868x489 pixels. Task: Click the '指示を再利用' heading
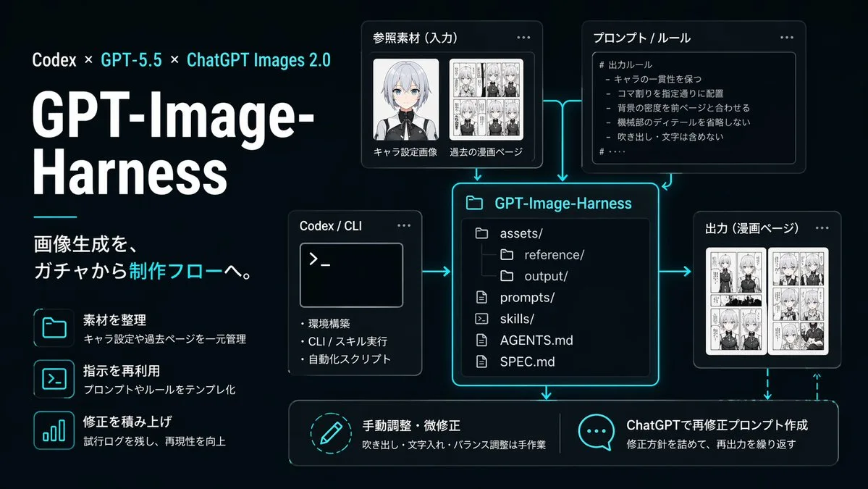(121, 370)
